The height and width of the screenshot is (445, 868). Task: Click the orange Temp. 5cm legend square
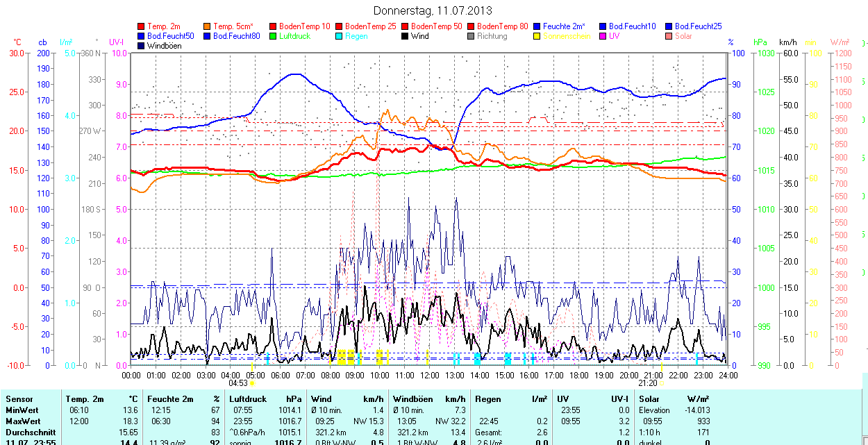point(208,26)
